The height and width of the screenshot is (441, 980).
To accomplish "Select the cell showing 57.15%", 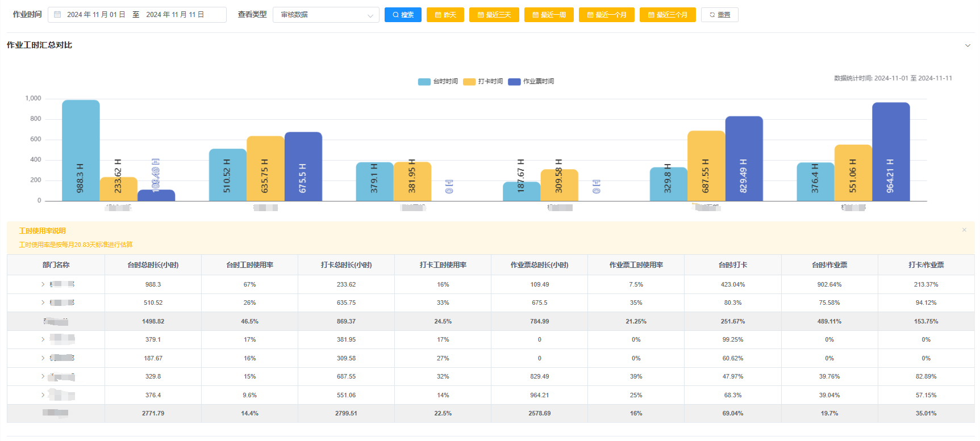I will (926, 395).
